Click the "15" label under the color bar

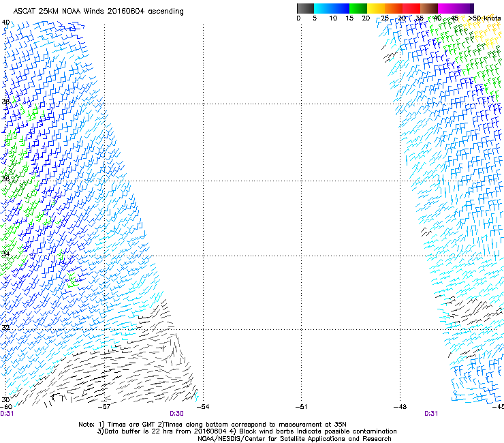[x=349, y=18]
